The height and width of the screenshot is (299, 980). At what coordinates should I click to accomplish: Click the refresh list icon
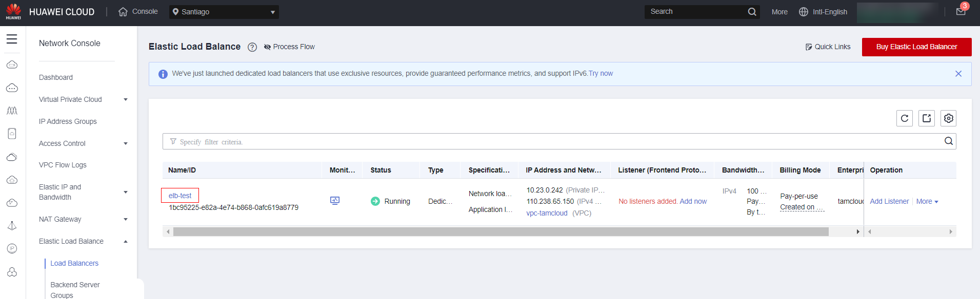pyautogui.click(x=904, y=118)
